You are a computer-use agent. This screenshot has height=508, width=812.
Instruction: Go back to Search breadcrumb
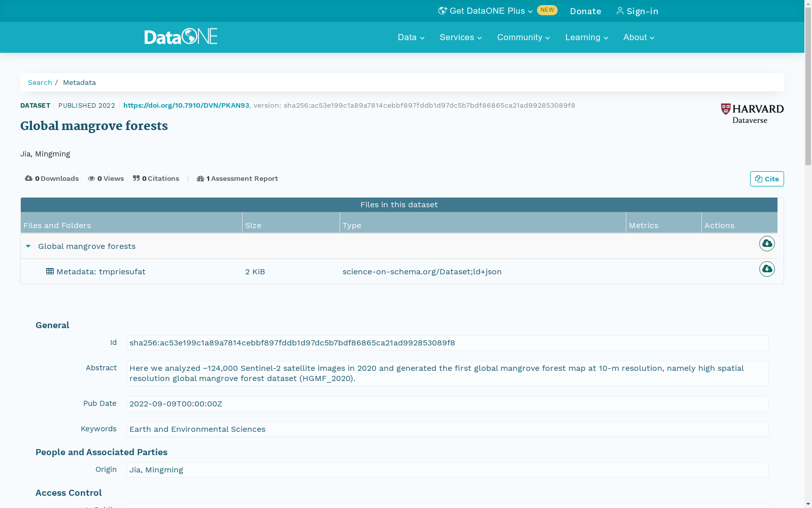[40, 82]
